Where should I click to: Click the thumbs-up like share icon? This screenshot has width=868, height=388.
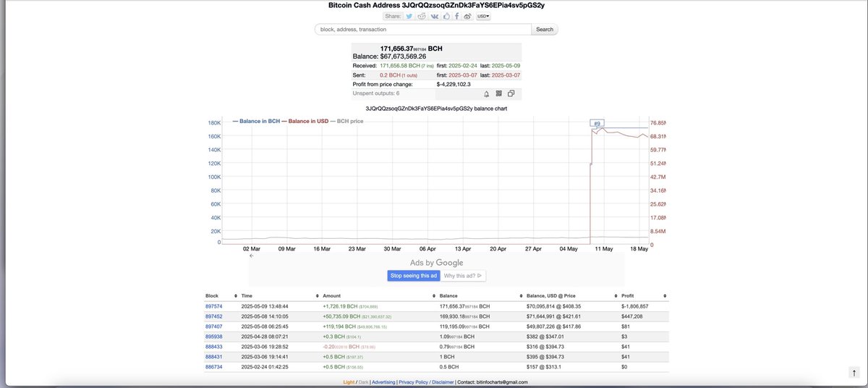[446, 16]
